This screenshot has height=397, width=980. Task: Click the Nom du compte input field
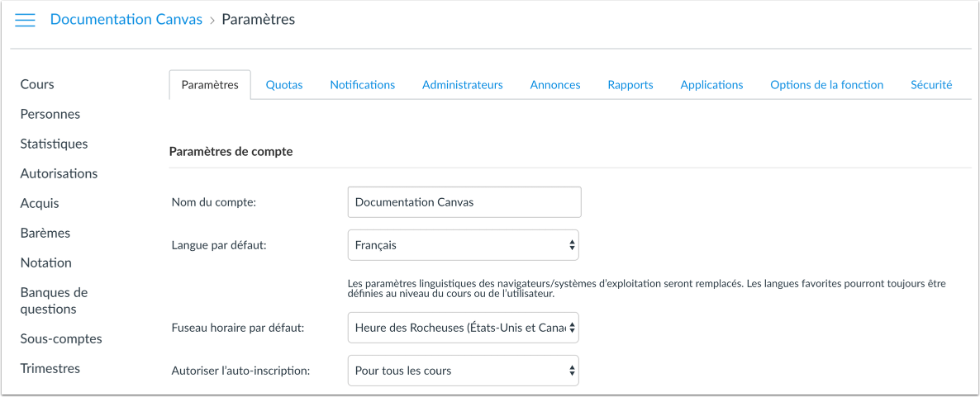pos(464,202)
